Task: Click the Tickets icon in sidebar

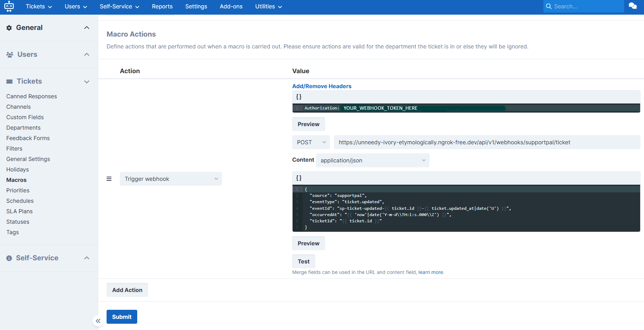Action: [9, 81]
